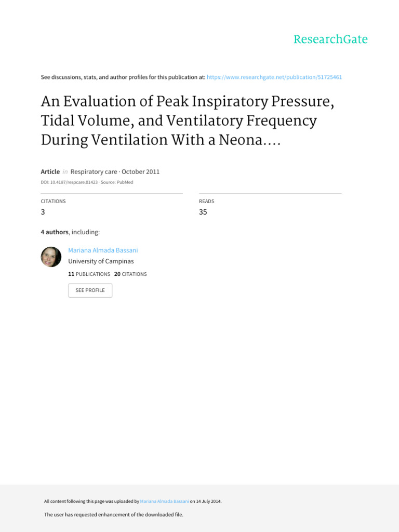Image resolution: width=399 pixels, height=532 pixels.
Task: Select the 11 Publications stat
Action: 89,274
